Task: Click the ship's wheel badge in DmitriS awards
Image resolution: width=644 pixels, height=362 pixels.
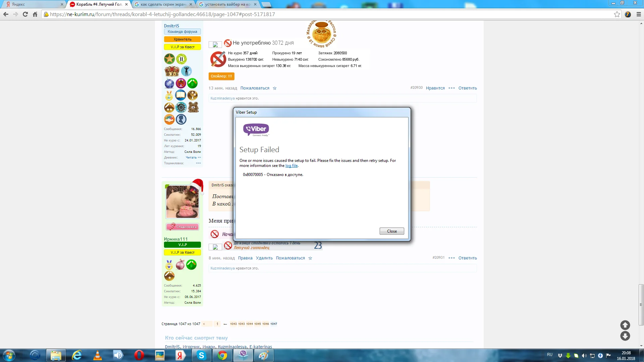Action: point(181,107)
